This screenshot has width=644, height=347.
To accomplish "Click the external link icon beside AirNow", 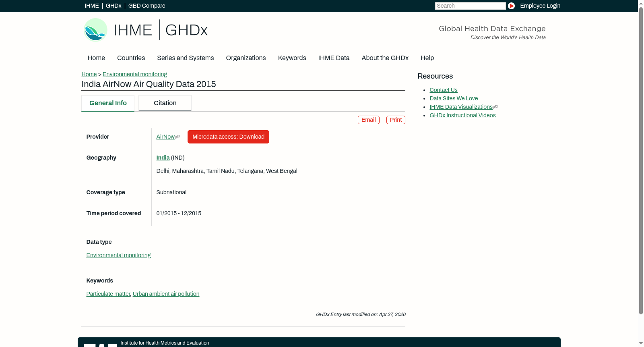I will click(x=178, y=137).
